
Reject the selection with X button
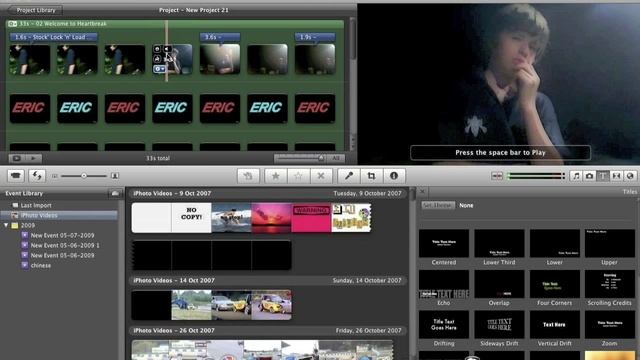pyautogui.click(x=321, y=176)
